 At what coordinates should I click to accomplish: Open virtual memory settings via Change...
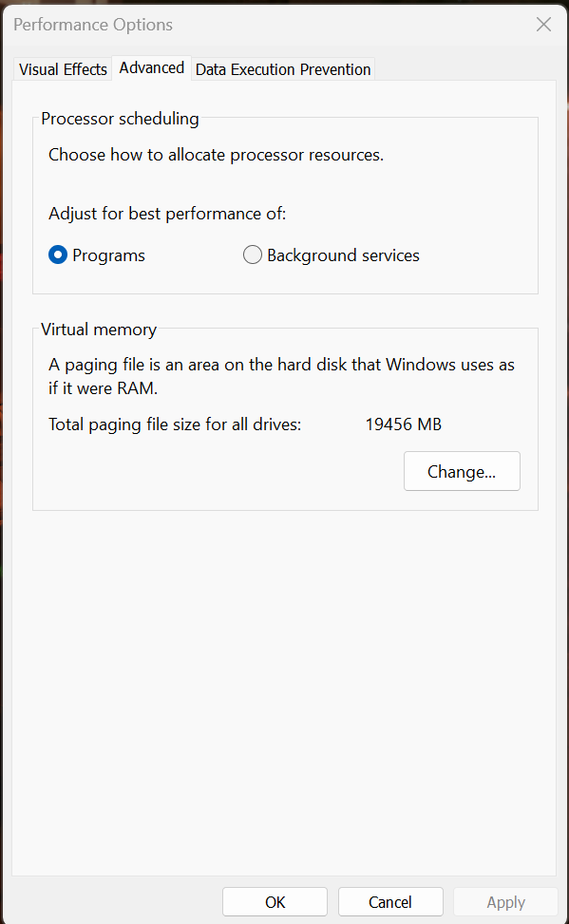click(x=462, y=471)
